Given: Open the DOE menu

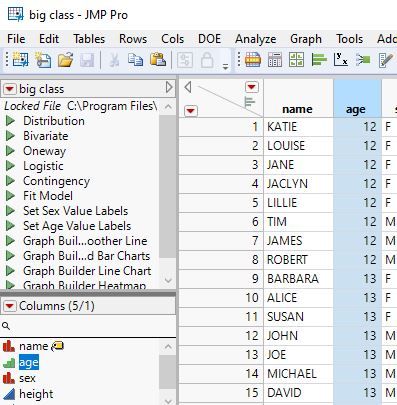Looking at the screenshot, I should pyautogui.click(x=209, y=39).
